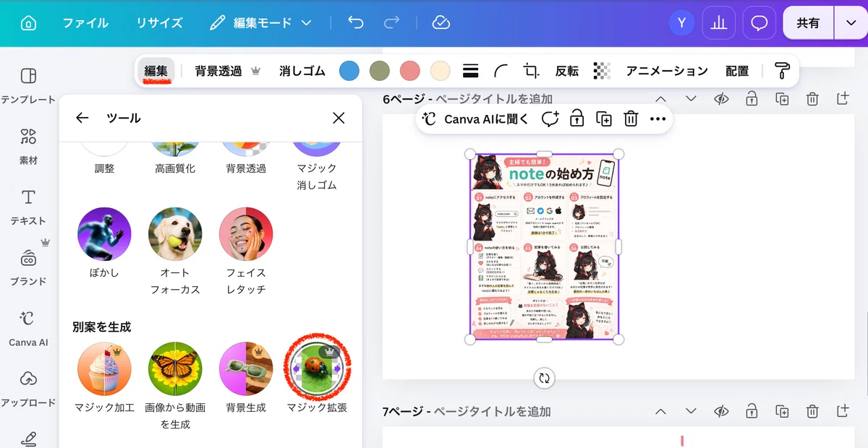
Task: Hide page 6 with eye icon
Action: 721,99
